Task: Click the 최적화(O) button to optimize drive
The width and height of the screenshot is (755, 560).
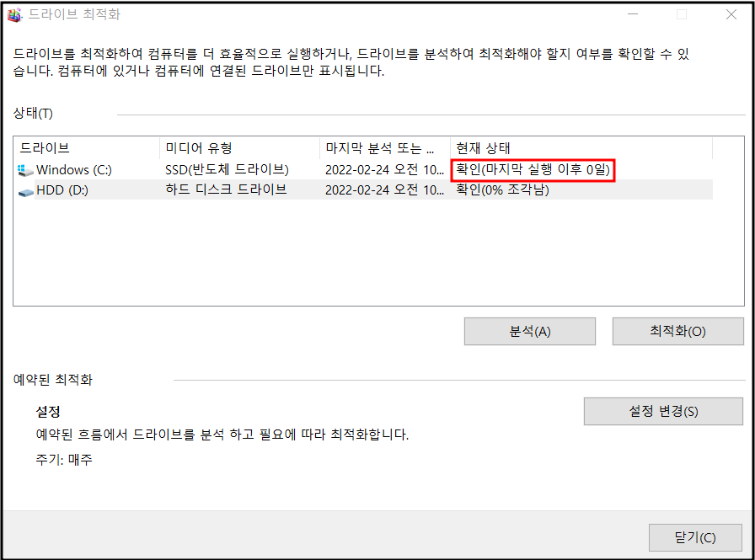Action: [678, 331]
